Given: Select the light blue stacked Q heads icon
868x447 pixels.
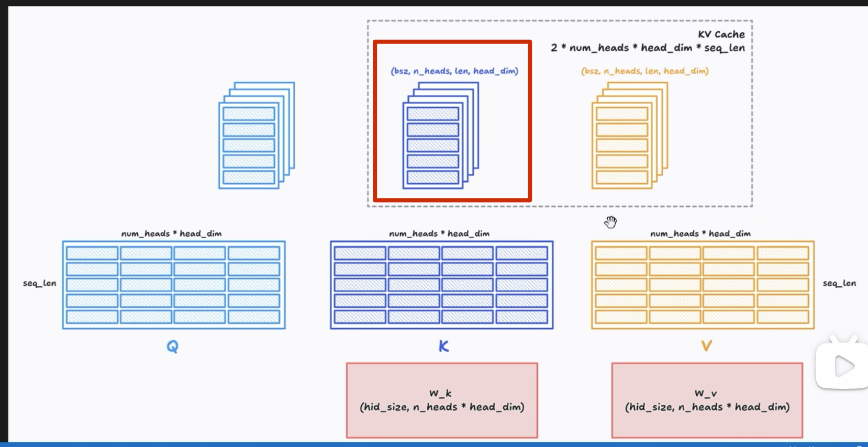Looking at the screenshot, I should coord(257,136).
